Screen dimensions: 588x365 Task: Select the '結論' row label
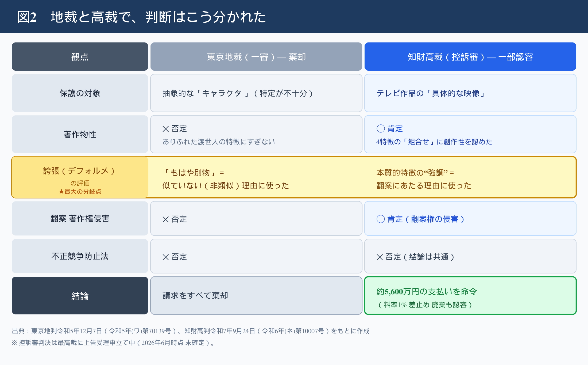[x=80, y=295]
